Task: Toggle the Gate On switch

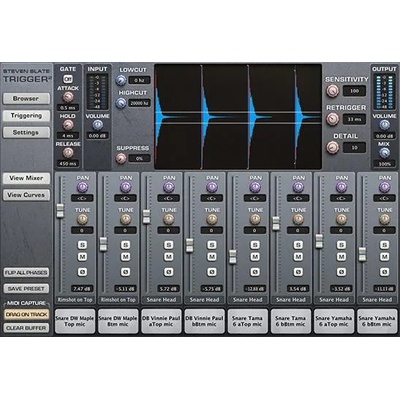Action: coord(68,79)
